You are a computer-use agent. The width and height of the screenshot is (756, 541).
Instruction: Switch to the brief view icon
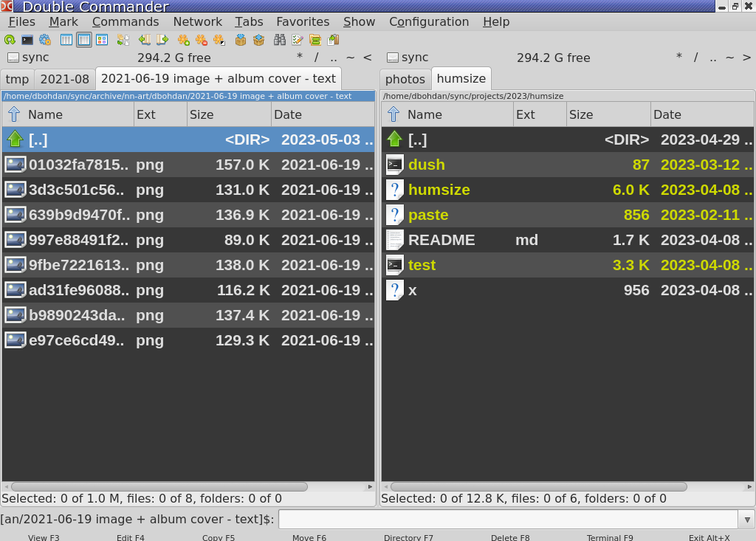[66, 40]
